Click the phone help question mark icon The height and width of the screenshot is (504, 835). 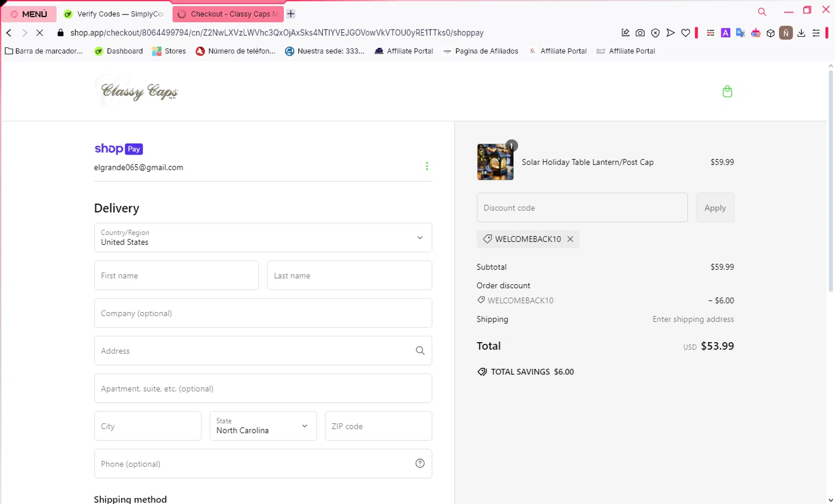pos(420,463)
